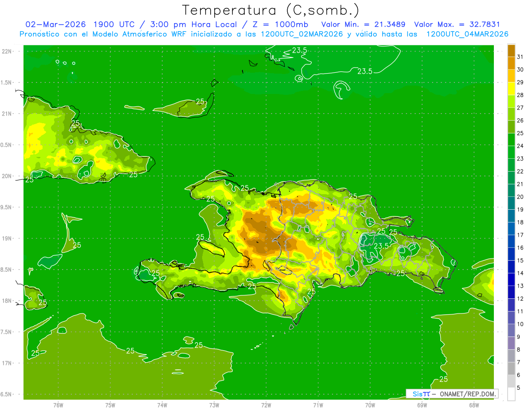Click the "Valor Min. = 21.3489" text
This screenshot has width=532, height=411.
[363, 24]
